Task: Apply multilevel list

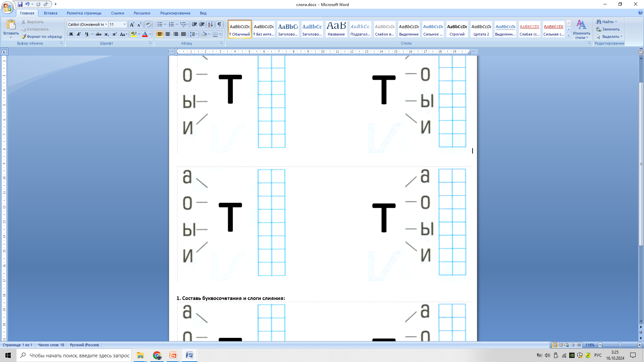Action: point(183,24)
